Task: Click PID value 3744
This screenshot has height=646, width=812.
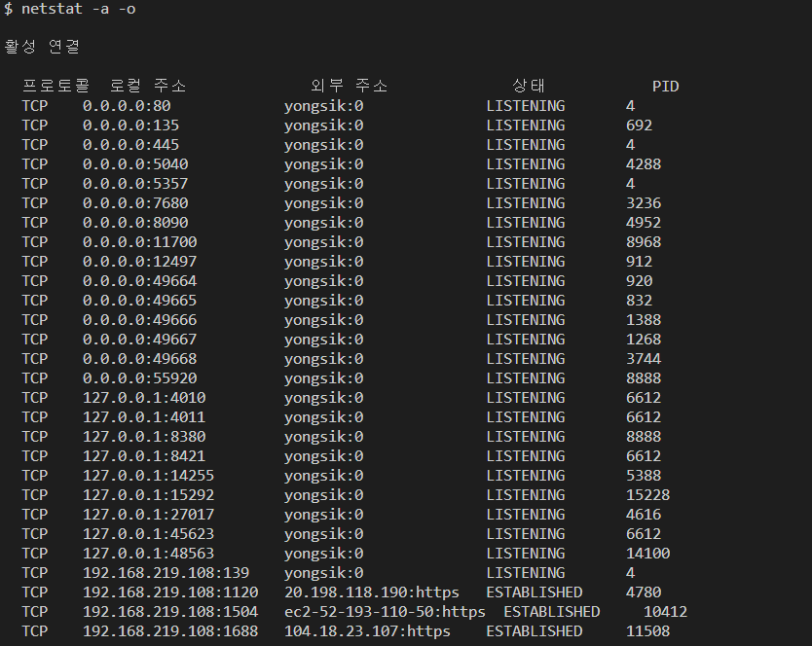Action: (644, 359)
